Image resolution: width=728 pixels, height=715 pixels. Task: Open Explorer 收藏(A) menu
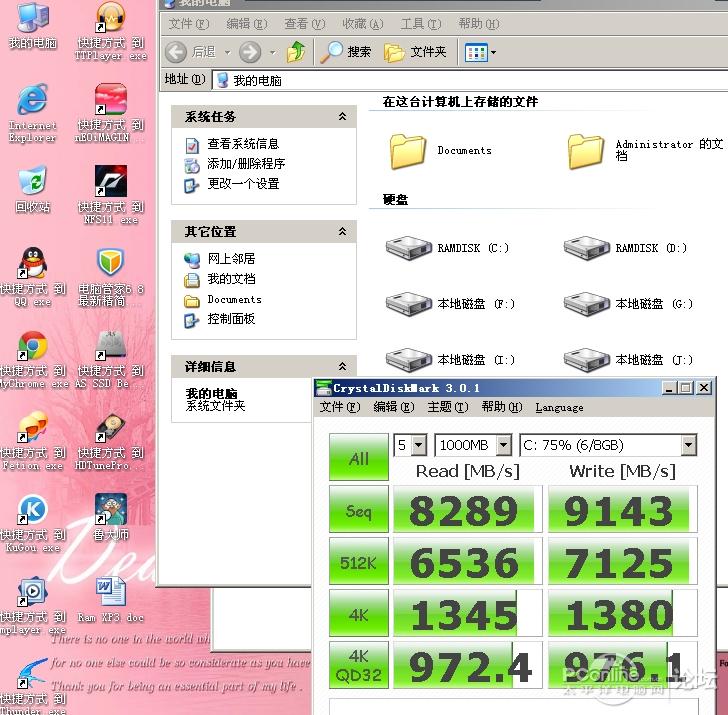click(x=363, y=24)
